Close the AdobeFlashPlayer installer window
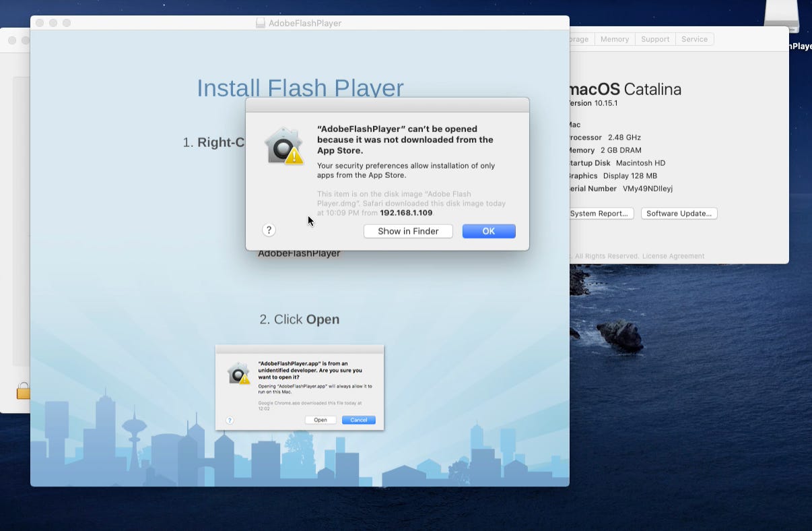Viewport: 812px width, 531px height. [x=40, y=23]
